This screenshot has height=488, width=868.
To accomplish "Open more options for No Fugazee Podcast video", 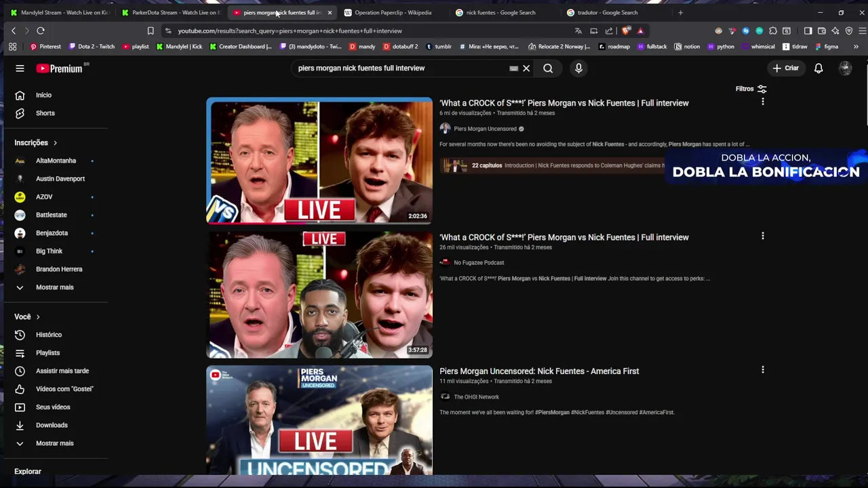I will click(762, 236).
